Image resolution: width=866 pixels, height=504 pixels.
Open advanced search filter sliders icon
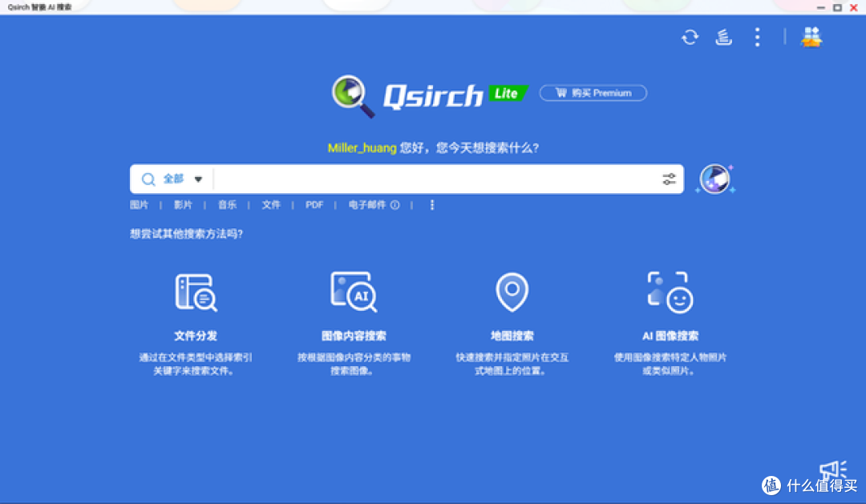[669, 179]
